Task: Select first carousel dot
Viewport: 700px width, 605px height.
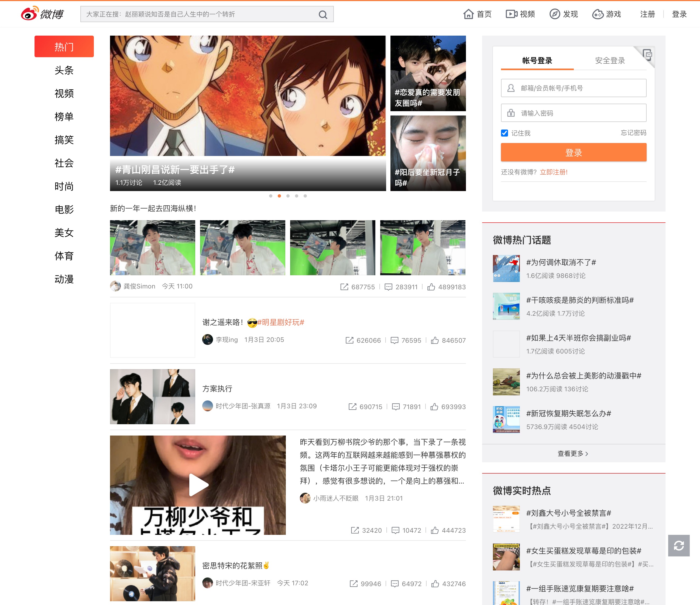Action: (271, 196)
